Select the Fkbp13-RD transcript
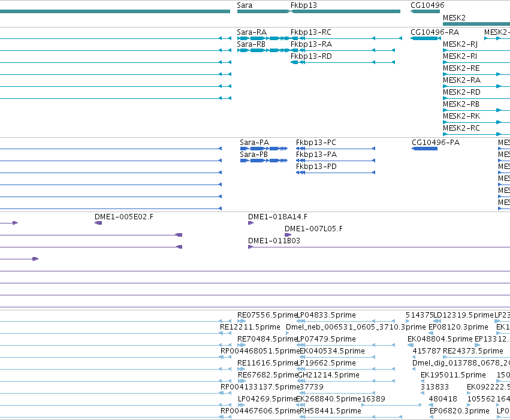Viewport: 510px width, 420px height. click(x=342, y=62)
